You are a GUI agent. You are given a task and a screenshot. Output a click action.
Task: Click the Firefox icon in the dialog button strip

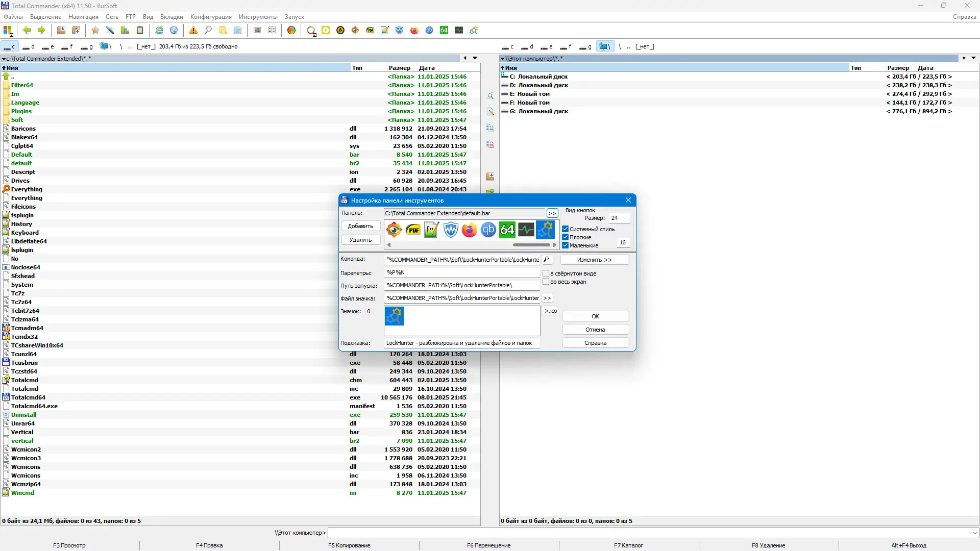tap(469, 230)
